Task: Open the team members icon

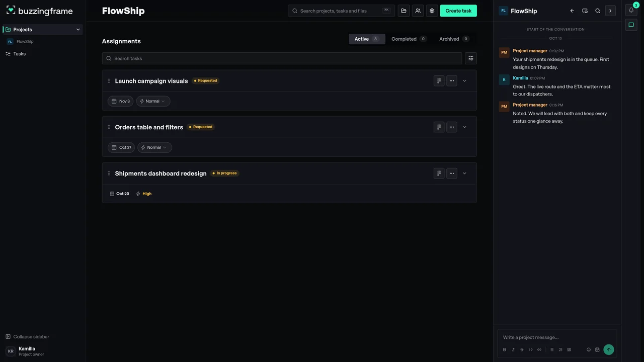Action: coord(418,11)
